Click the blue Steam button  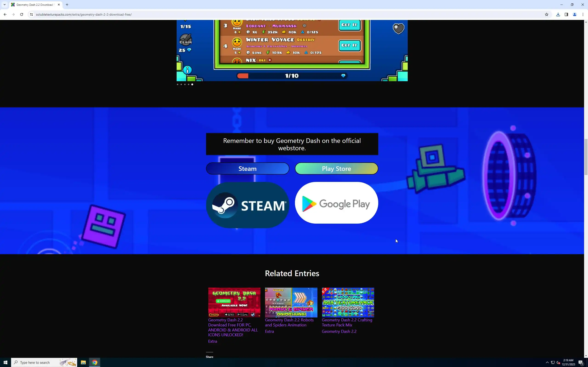pyautogui.click(x=247, y=168)
